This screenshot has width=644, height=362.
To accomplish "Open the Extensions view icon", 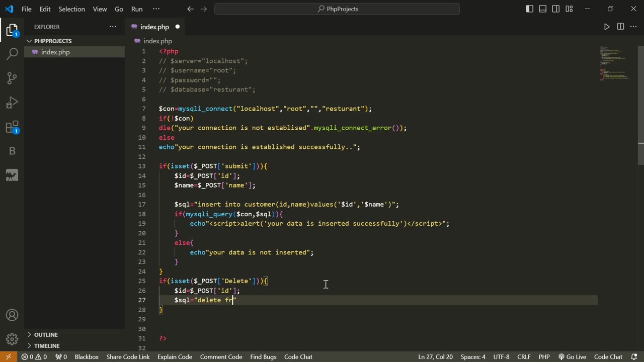I will click(x=12, y=127).
